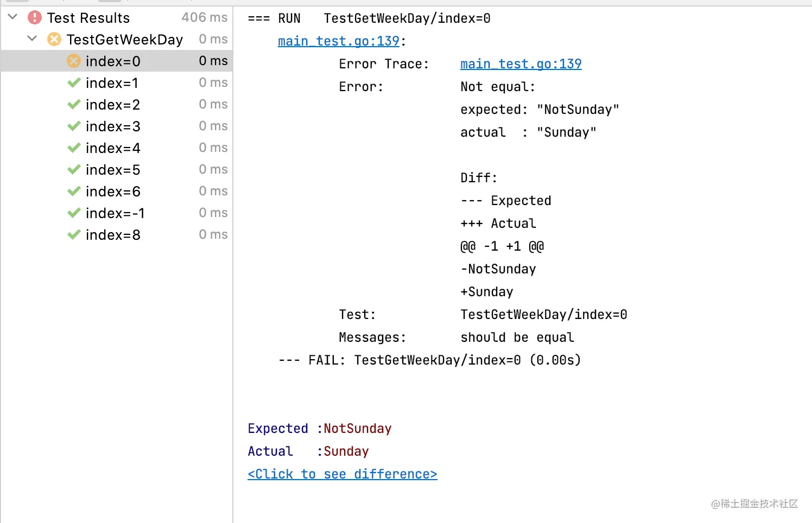Open main_test.go:139 link below the RUN line

coord(339,41)
